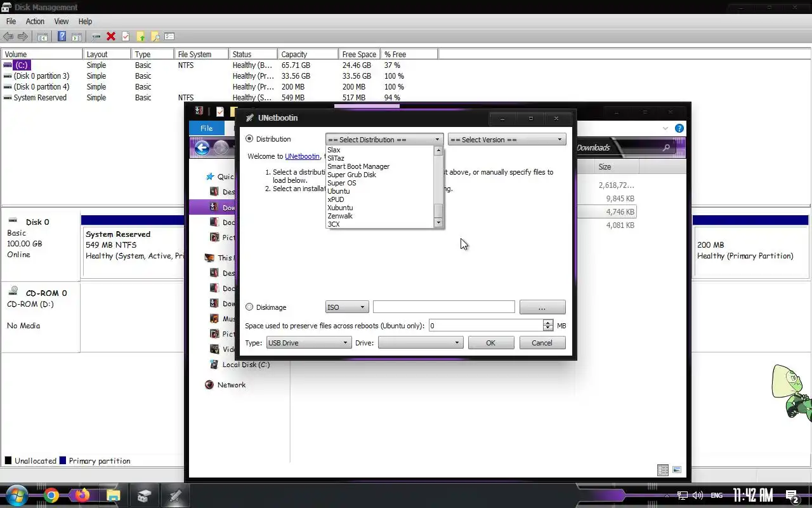Click the checklist settings toolbar icon
The width and height of the screenshot is (812, 508).
coord(169,37)
